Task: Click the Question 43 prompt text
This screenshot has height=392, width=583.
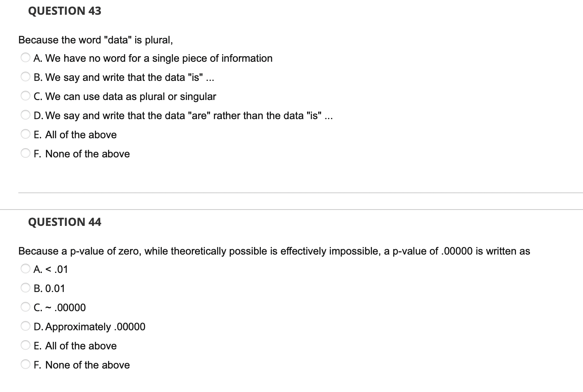Action: (95, 40)
